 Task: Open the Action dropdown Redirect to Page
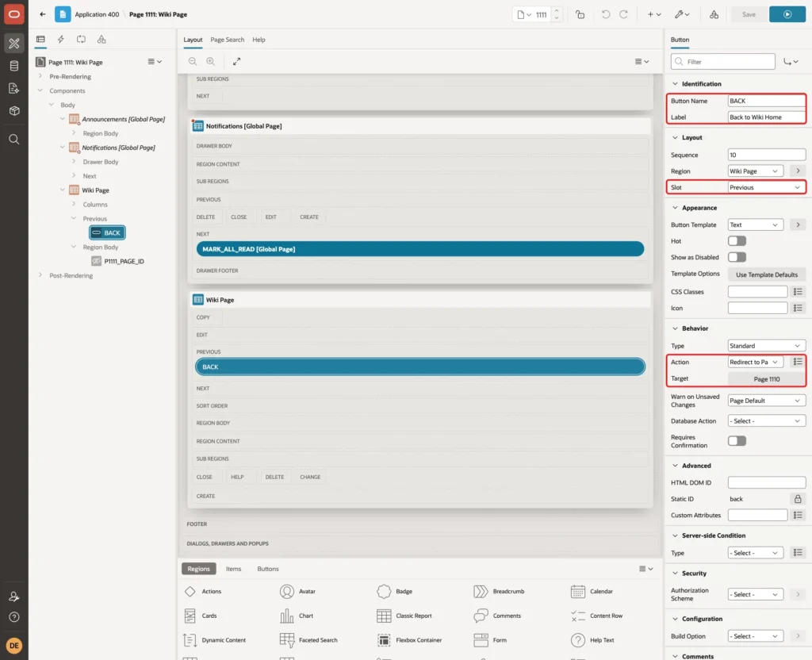(x=755, y=362)
